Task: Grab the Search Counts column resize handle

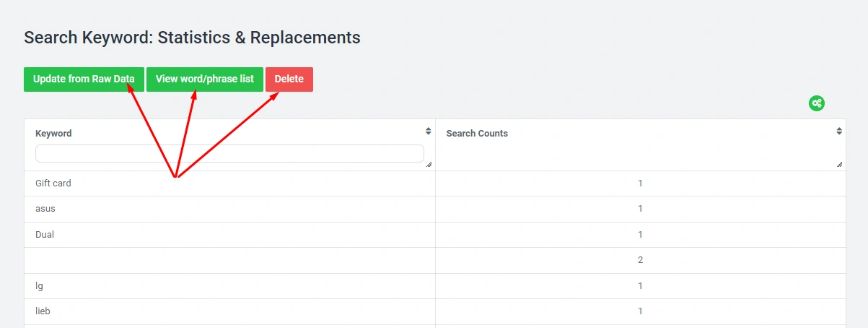Action: click(x=839, y=165)
